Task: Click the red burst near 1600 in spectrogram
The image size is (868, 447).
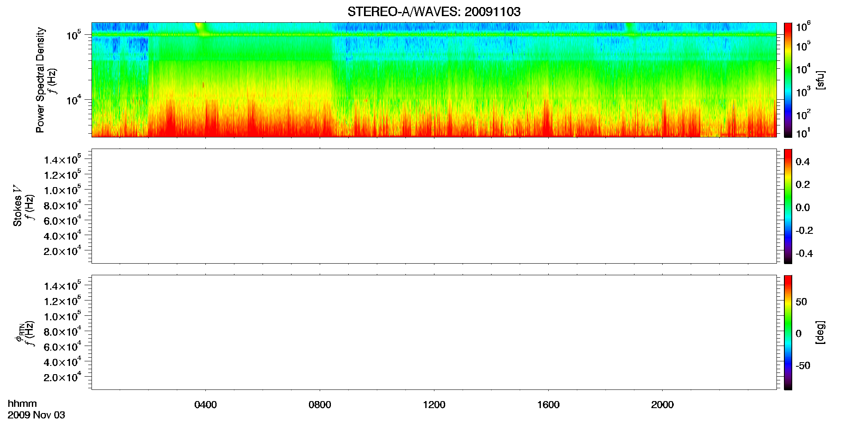Action: click(x=547, y=120)
